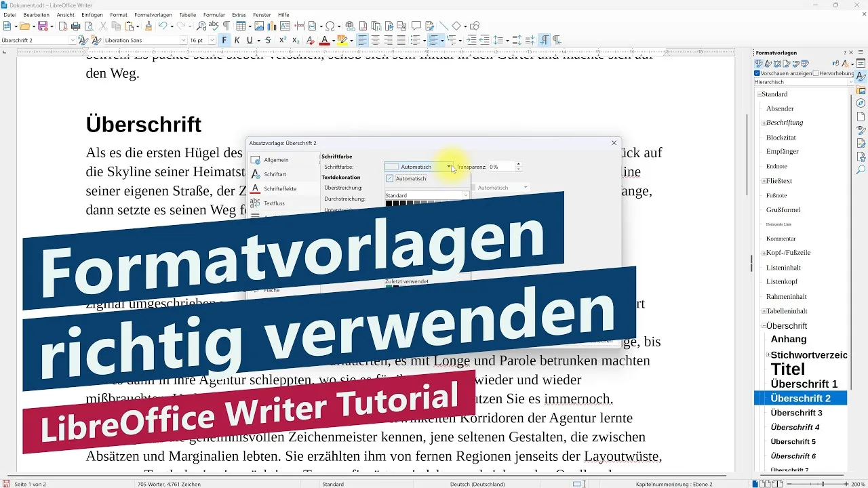Toggle Bold formatting F button

tap(224, 40)
